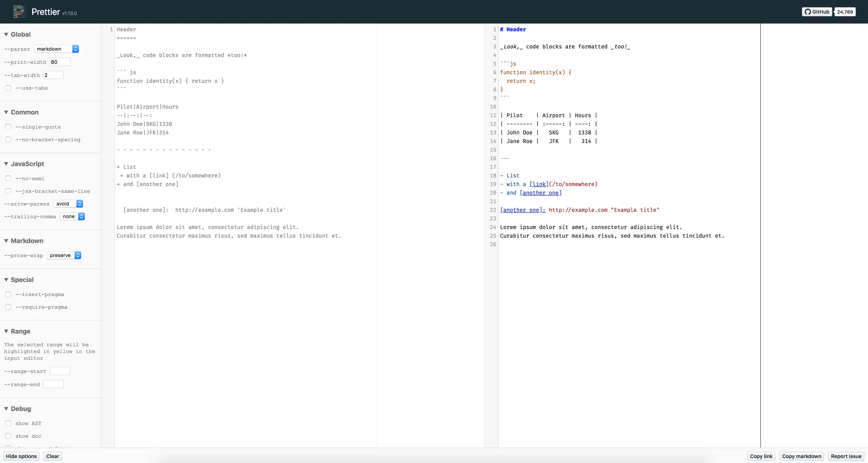Open the --arrow-parens avoid dropdown

click(x=68, y=204)
